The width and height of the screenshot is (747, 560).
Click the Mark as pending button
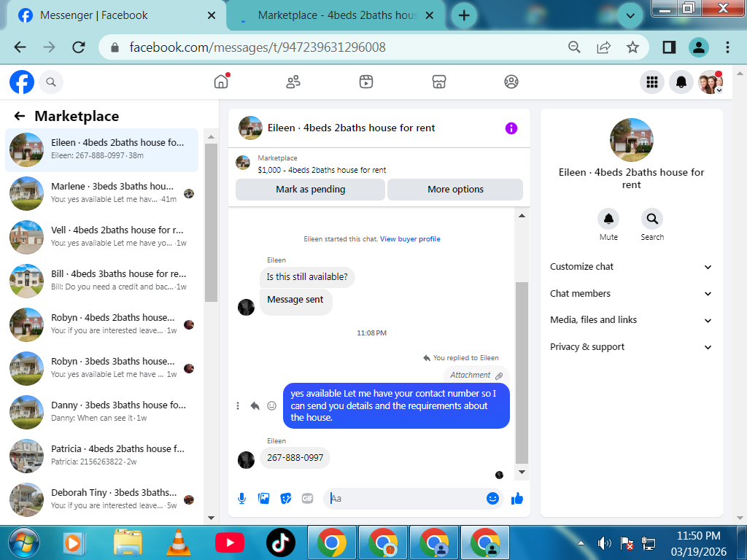[x=310, y=190]
